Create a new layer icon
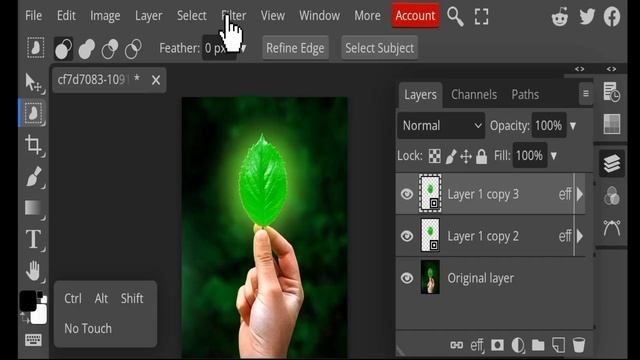Viewport: 640px width, 360px height. point(558,345)
